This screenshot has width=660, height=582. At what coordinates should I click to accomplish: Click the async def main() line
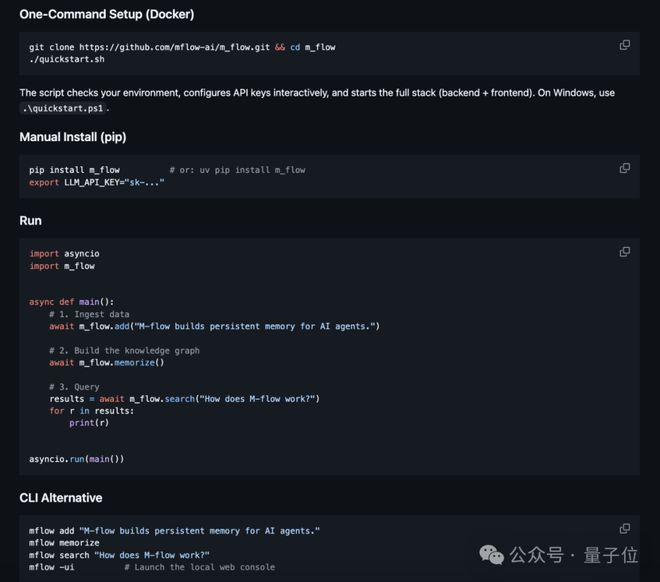pyautogui.click(x=72, y=302)
